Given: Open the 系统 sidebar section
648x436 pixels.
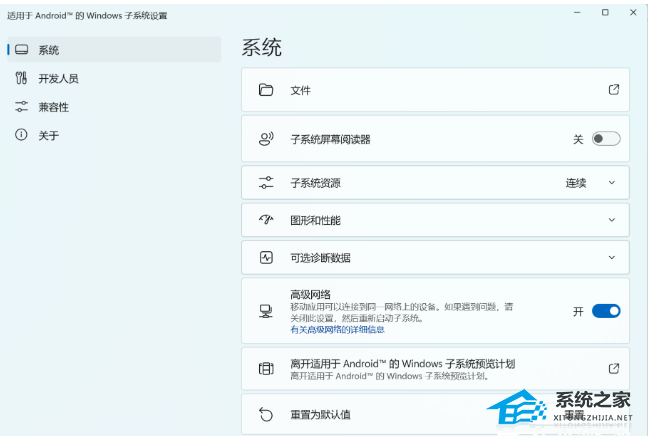Looking at the screenshot, I should (x=114, y=50).
